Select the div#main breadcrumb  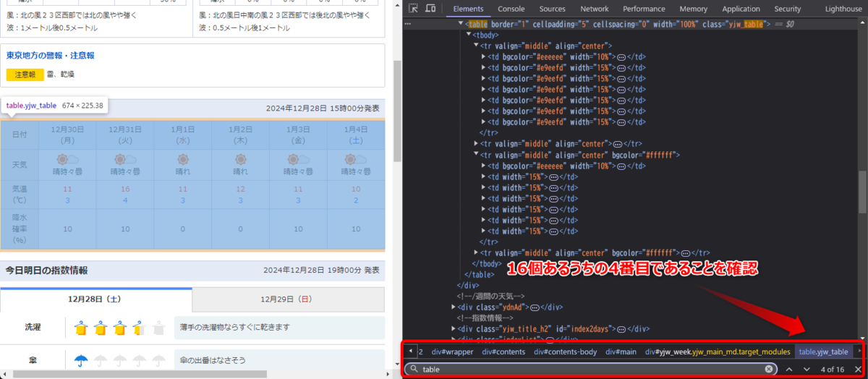[x=621, y=352]
